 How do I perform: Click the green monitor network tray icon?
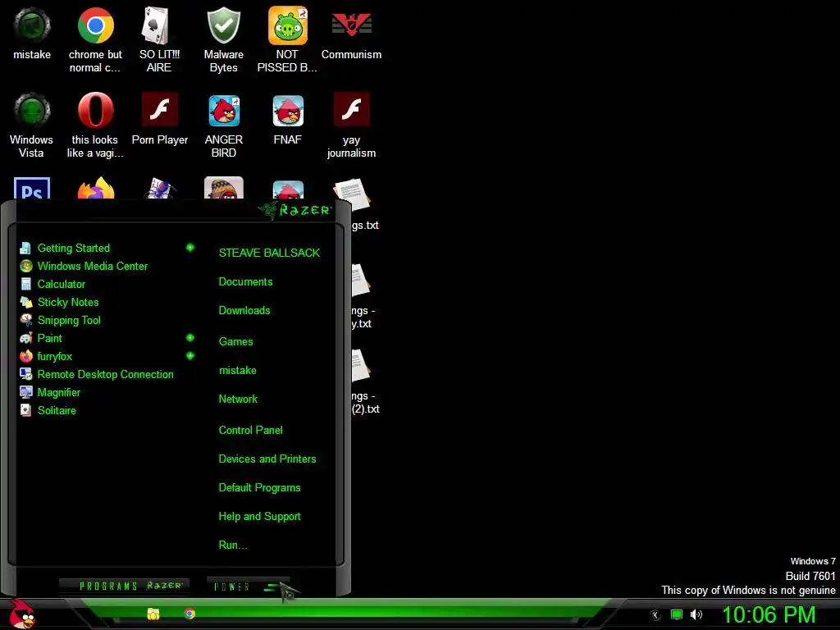pyautogui.click(x=677, y=614)
